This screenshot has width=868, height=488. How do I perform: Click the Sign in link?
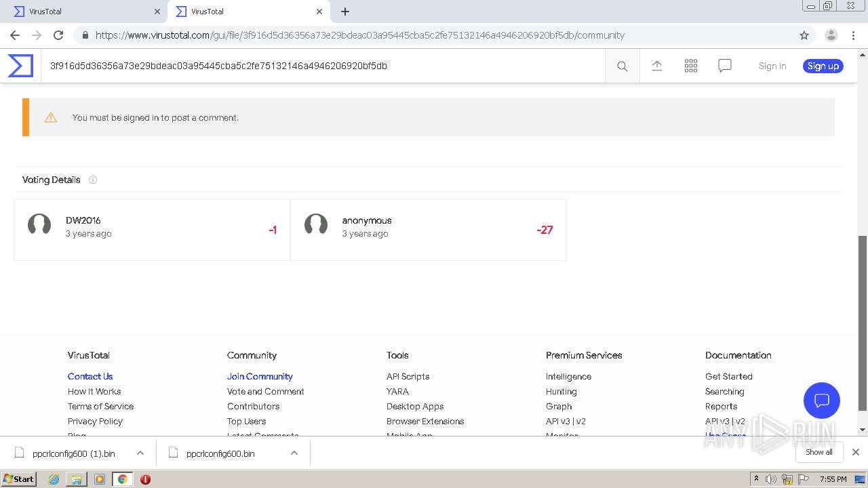(x=772, y=66)
